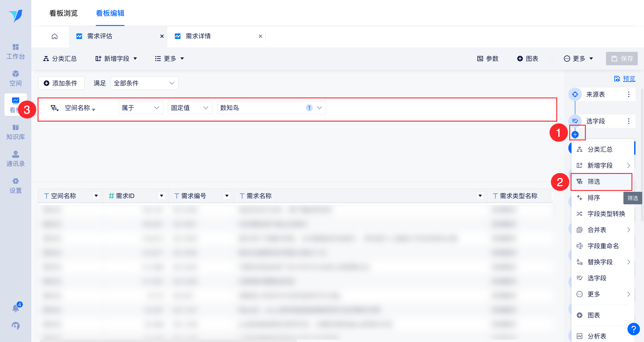Expand the 全部条件 condition dropdown
644x342 pixels.
click(144, 83)
